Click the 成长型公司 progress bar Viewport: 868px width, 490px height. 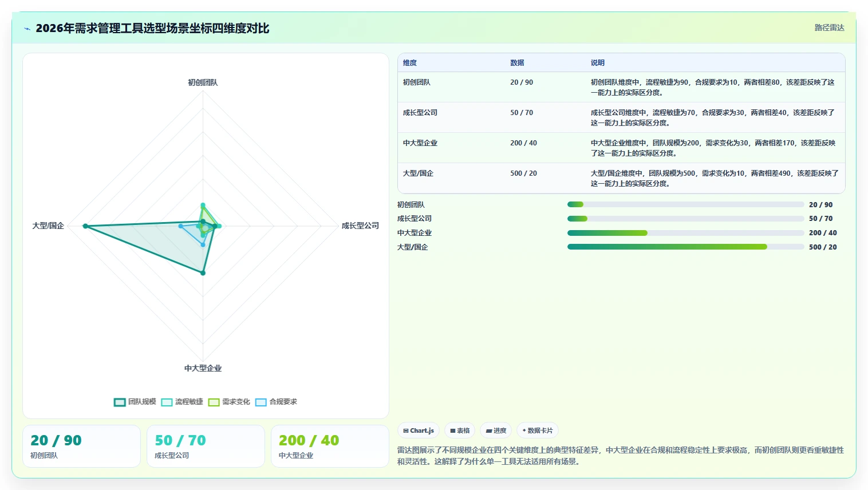pos(685,219)
